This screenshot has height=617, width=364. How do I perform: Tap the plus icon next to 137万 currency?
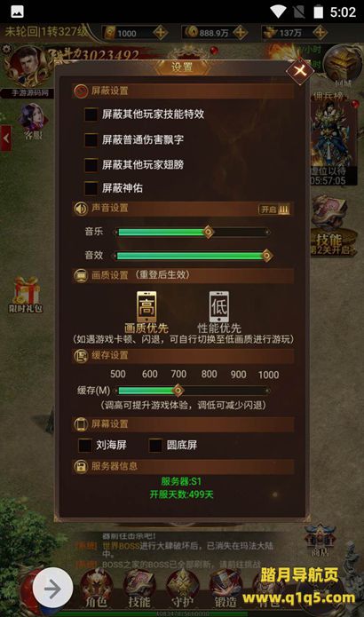pyautogui.click(x=320, y=33)
